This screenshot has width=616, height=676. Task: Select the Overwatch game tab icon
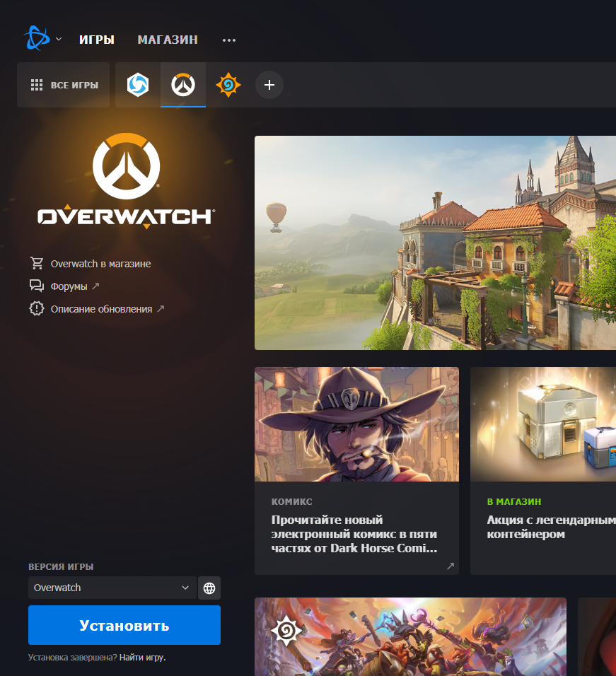pyautogui.click(x=183, y=85)
